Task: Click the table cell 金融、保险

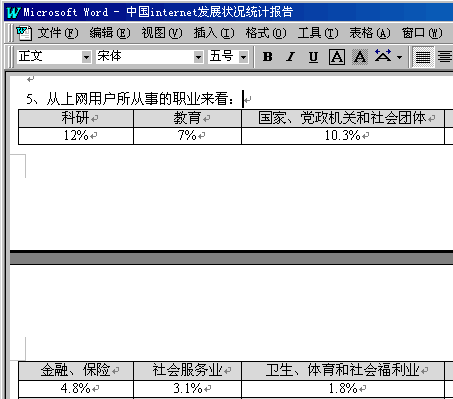Action: [x=76, y=370]
